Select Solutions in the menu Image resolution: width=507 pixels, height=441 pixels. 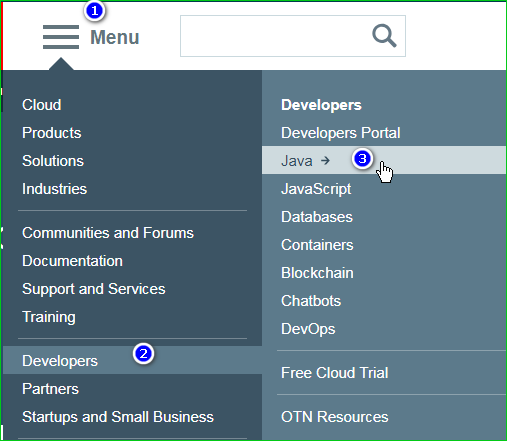53,161
